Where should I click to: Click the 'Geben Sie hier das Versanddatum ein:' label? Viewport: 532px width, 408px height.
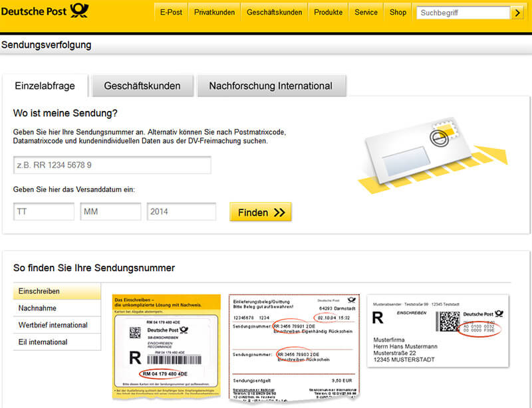[x=74, y=189]
